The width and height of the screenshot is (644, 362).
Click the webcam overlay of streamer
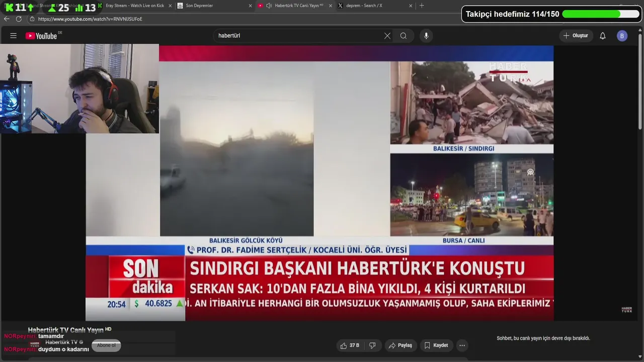pos(79,88)
